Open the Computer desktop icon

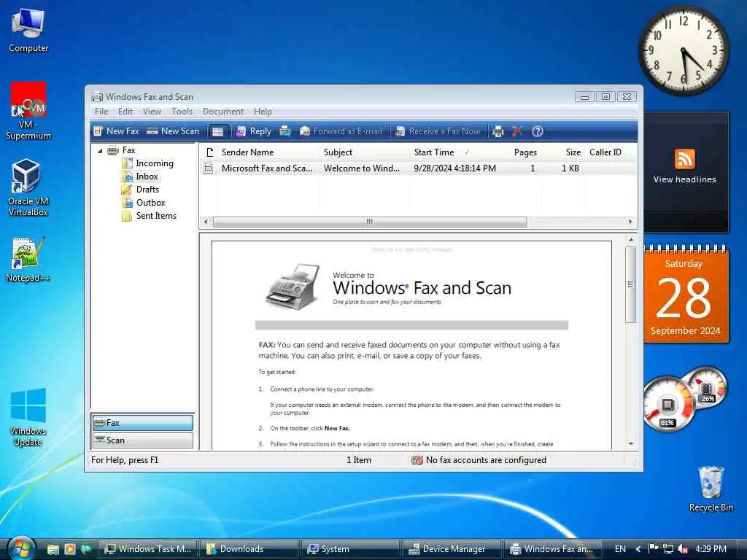pos(28,31)
